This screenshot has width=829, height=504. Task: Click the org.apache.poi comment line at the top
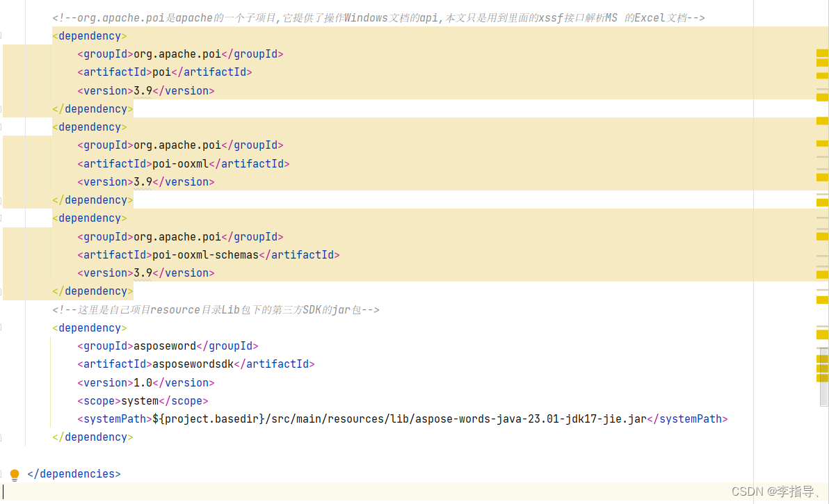point(378,18)
